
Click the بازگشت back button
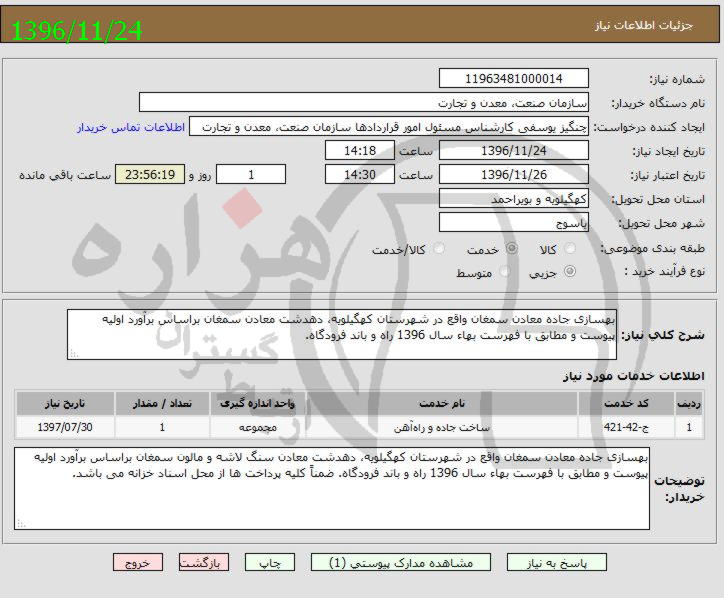point(204,562)
